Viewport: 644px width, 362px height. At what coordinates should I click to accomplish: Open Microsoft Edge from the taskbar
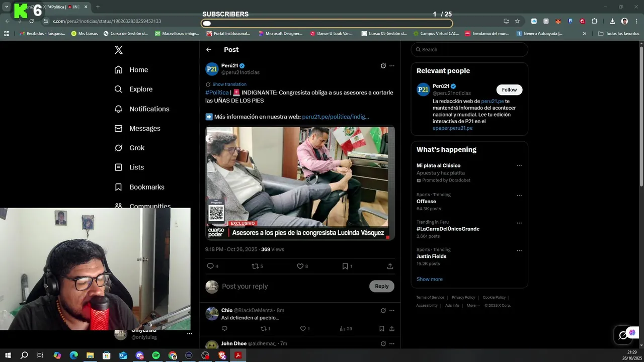[x=73, y=355]
